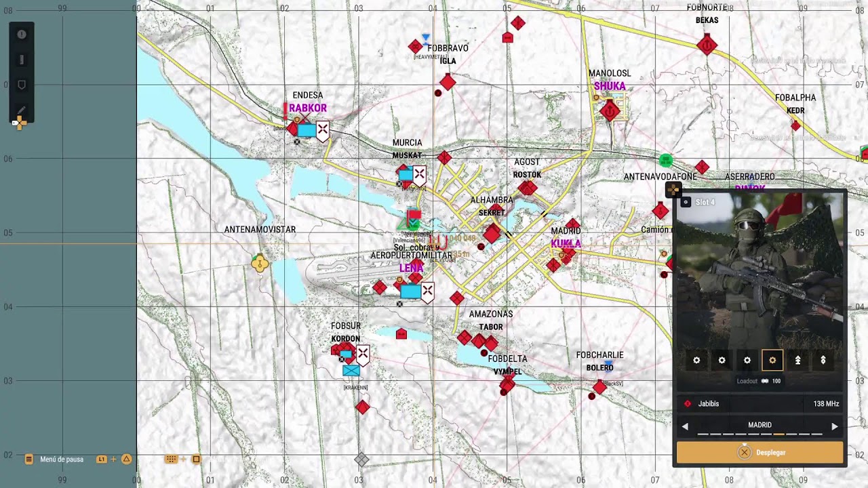The height and width of the screenshot is (488, 868).
Task: Click the SHUKA label under MANOLOSL
Action: click(610, 86)
